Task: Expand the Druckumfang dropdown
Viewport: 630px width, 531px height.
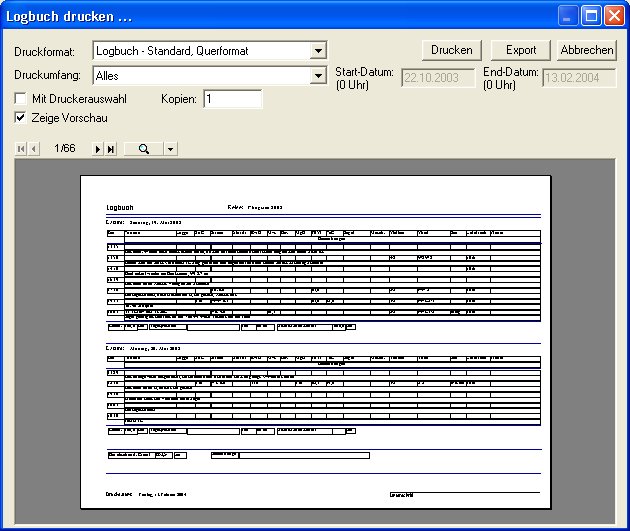Action: tap(318, 76)
